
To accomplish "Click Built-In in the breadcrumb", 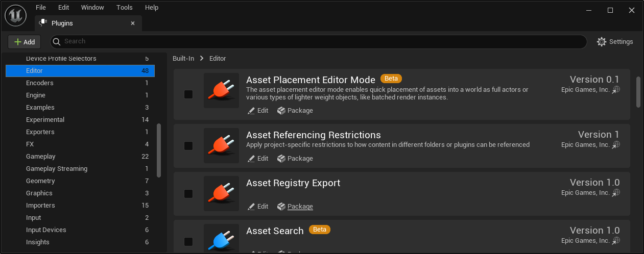I will pyautogui.click(x=183, y=59).
